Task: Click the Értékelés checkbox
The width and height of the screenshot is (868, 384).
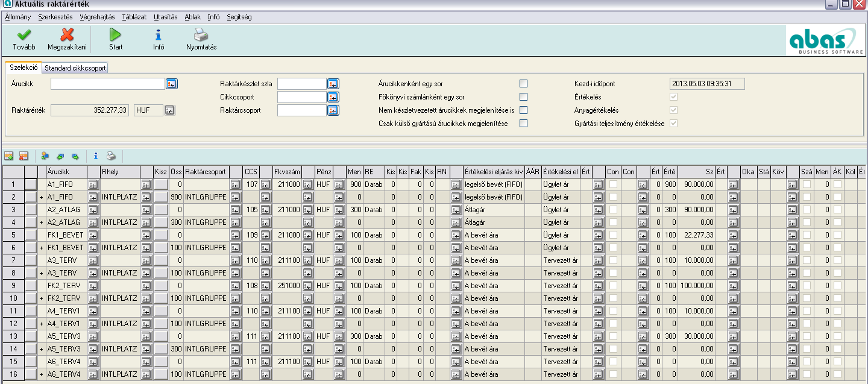Action: [x=673, y=97]
